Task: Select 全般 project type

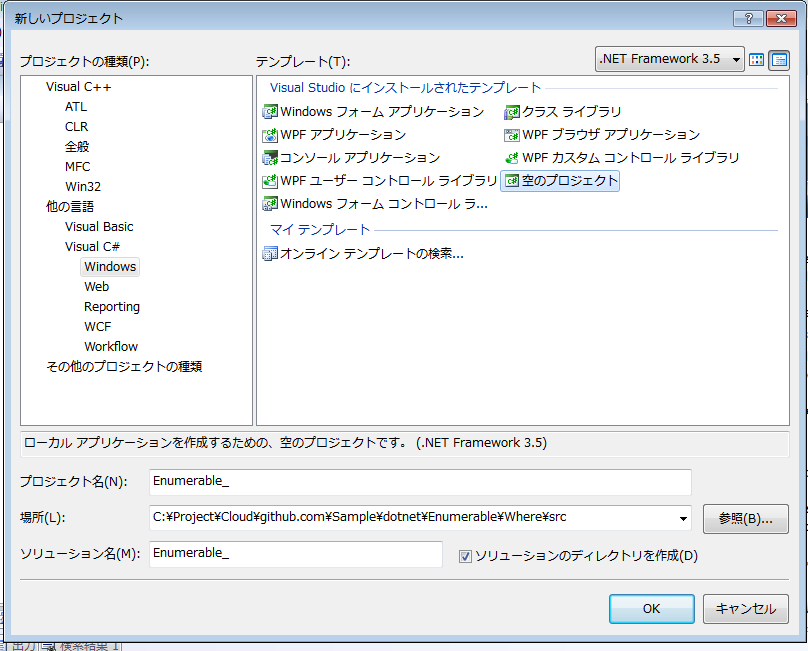Action: 77,147
